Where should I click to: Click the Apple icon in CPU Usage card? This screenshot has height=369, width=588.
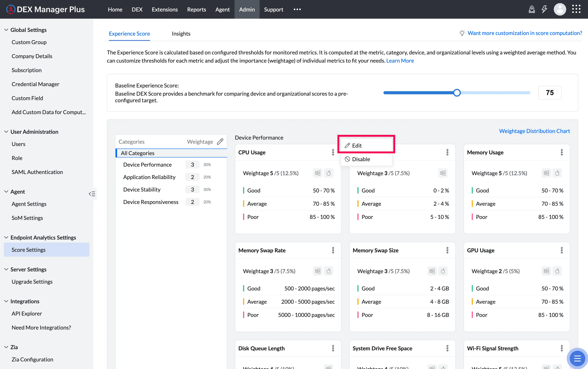pyautogui.click(x=329, y=173)
